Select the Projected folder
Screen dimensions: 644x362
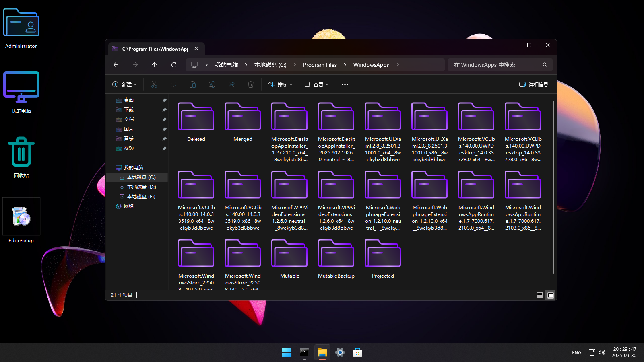pos(383,259)
